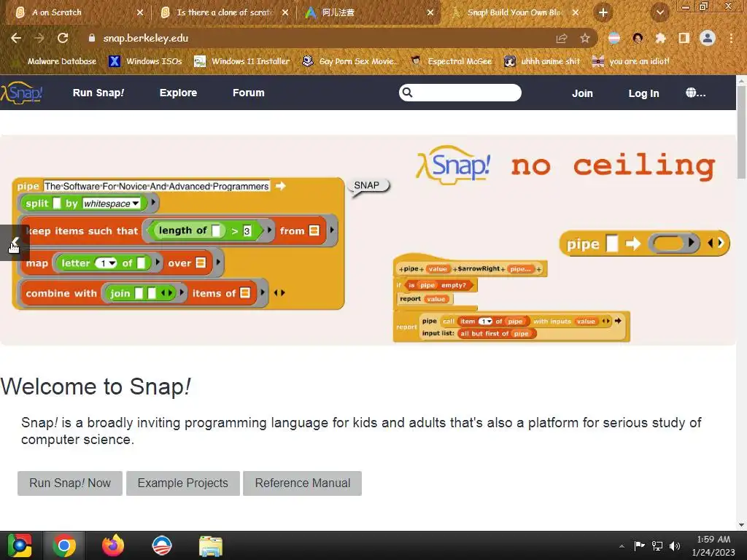Bookmark this page with star icon
This screenshot has height=560, width=747.
[x=584, y=38]
